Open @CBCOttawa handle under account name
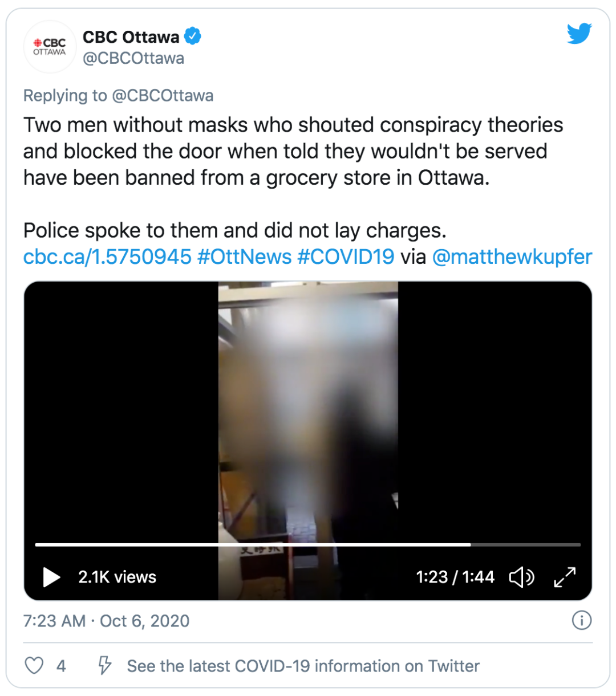The width and height of the screenshot is (616, 696). coord(133,58)
